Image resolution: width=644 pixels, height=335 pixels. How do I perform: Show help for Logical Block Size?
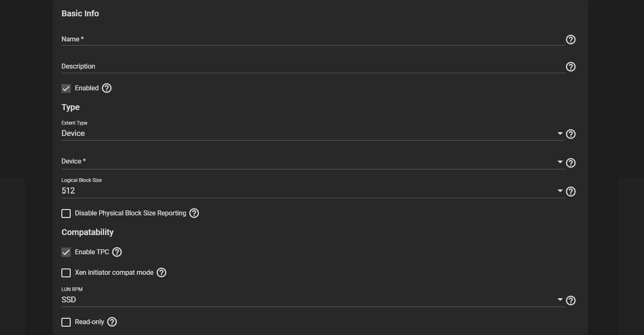coord(570,192)
